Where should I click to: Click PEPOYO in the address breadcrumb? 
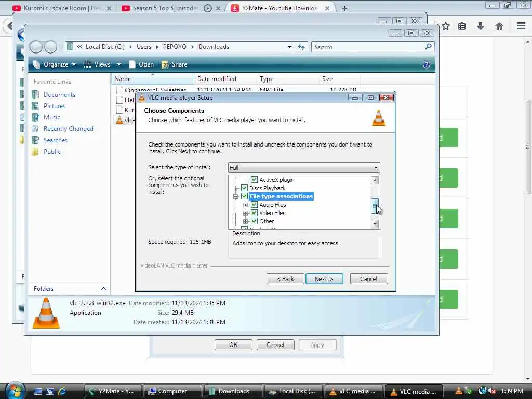pyautogui.click(x=175, y=47)
